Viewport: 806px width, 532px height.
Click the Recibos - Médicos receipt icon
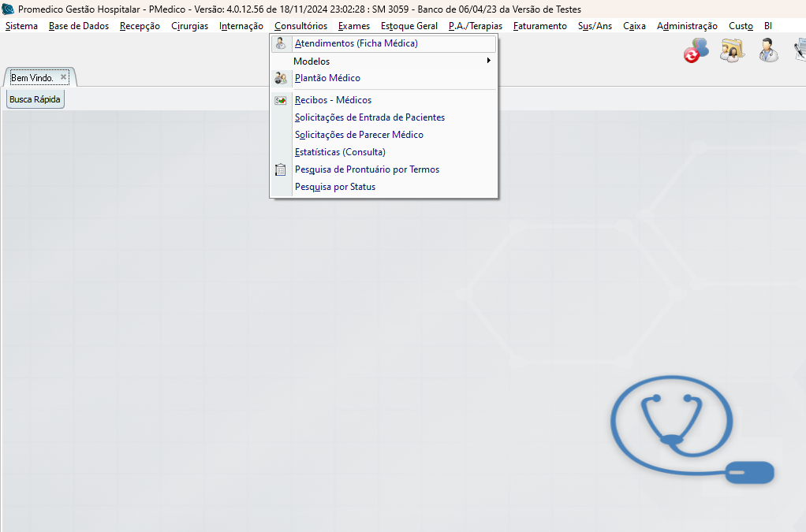tap(281, 101)
